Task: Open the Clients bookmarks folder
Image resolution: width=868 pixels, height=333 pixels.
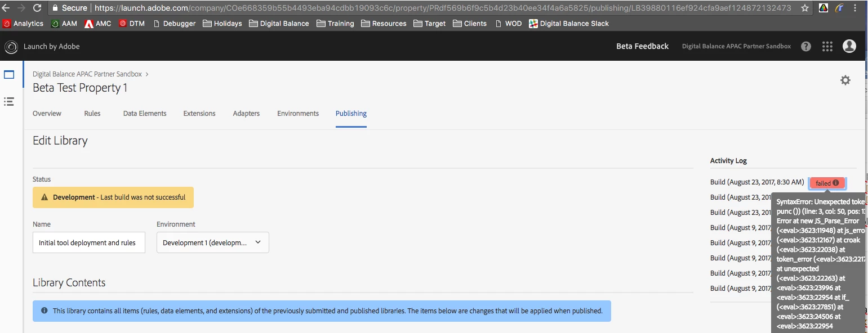Action: [x=470, y=24]
